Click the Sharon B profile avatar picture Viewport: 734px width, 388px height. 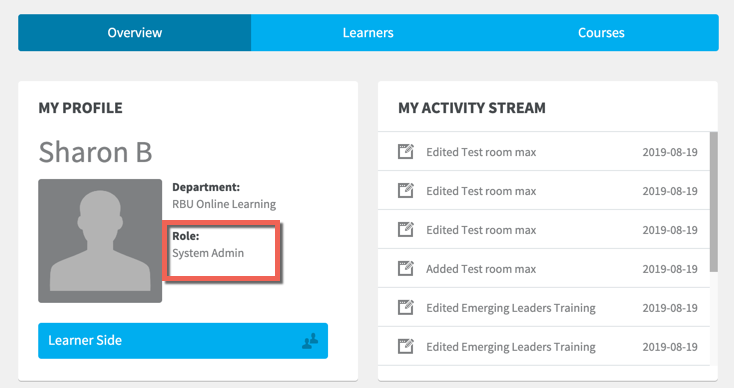pyautogui.click(x=100, y=241)
